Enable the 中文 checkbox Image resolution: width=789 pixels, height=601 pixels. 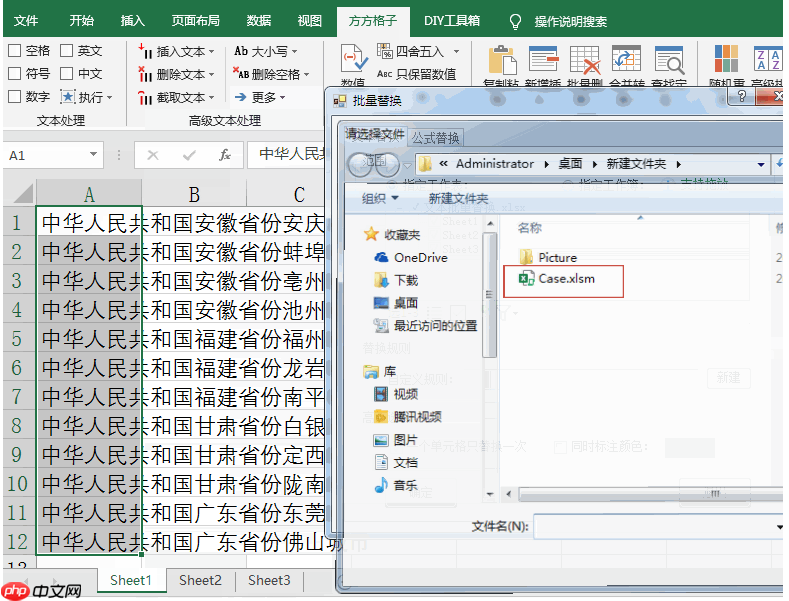point(66,73)
